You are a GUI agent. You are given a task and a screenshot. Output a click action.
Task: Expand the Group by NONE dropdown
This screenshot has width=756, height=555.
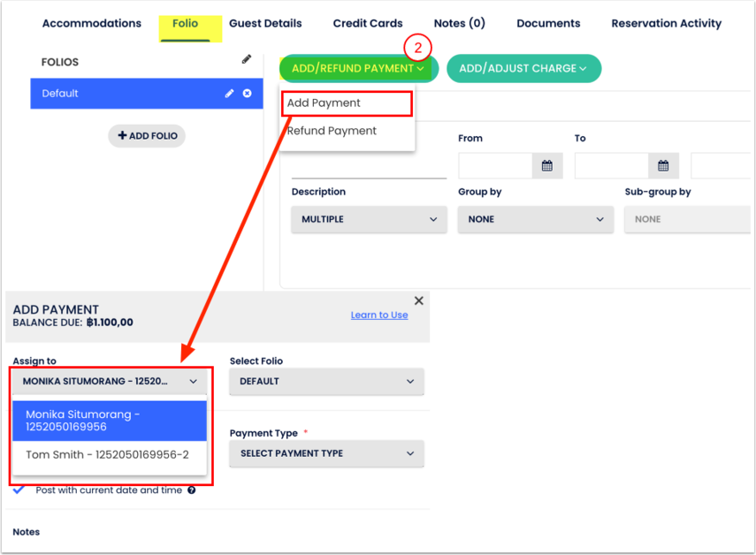(x=535, y=220)
